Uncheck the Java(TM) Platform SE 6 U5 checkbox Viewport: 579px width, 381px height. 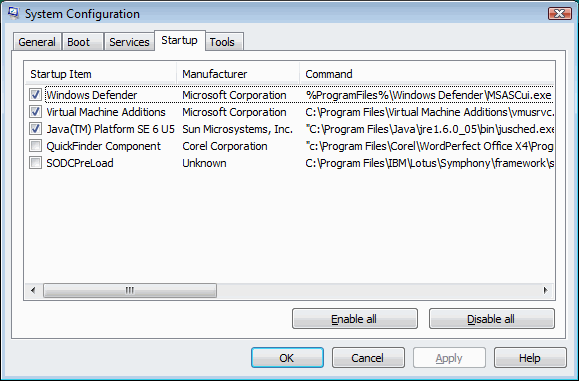(x=35, y=128)
